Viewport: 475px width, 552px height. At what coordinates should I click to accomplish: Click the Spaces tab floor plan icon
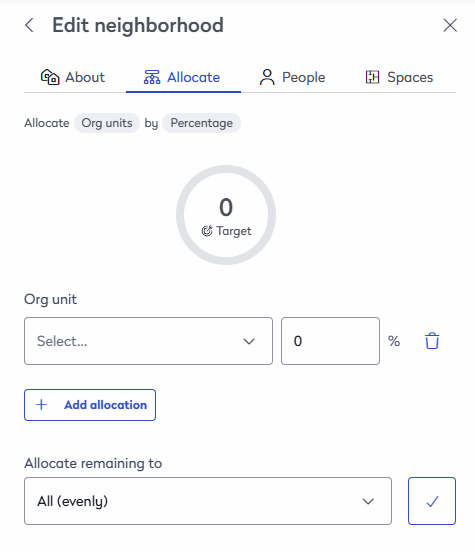tap(372, 77)
